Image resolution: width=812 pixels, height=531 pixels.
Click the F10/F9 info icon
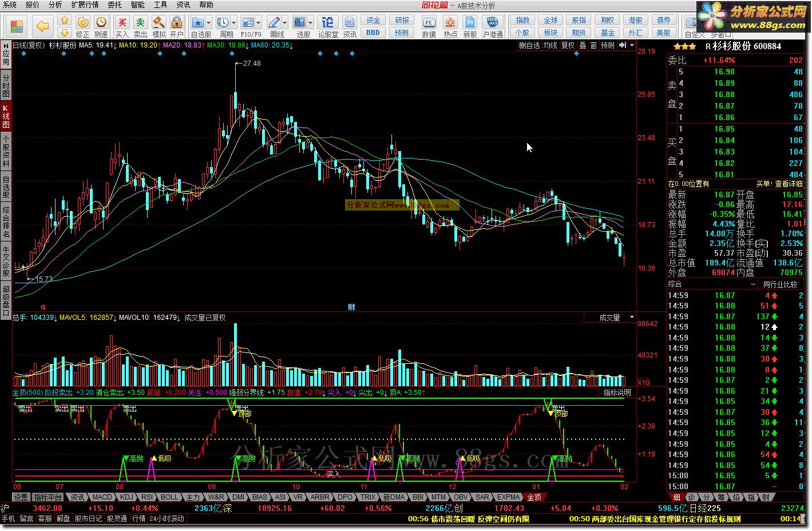click(x=248, y=22)
